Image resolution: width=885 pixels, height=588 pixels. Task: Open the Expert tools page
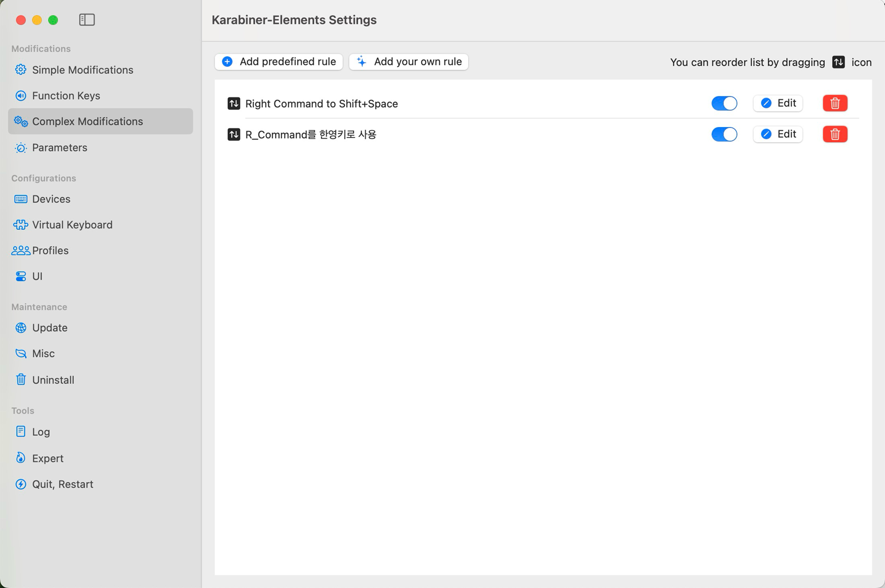click(100, 458)
